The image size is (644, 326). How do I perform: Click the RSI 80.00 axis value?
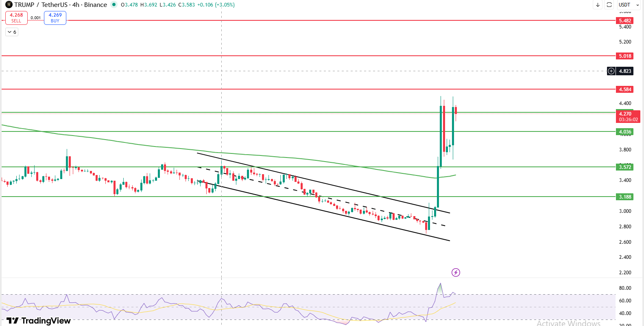(625, 288)
